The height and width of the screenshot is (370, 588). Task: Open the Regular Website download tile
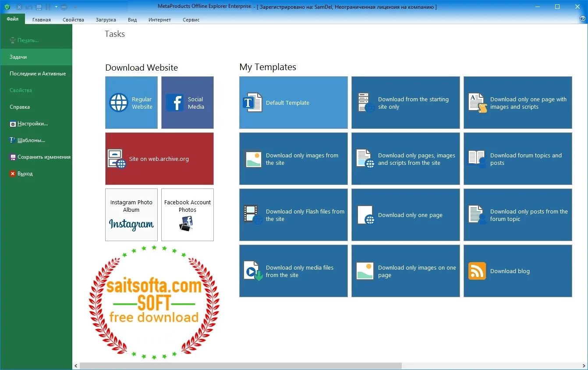click(x=131, y=103)
